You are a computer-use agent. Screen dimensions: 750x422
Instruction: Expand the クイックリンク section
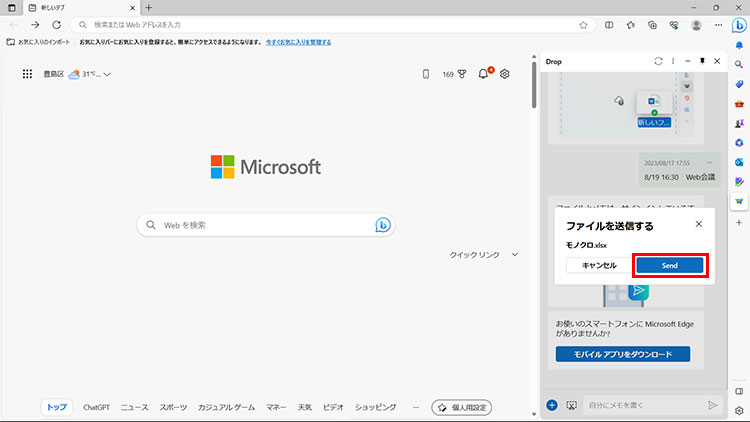515,255
